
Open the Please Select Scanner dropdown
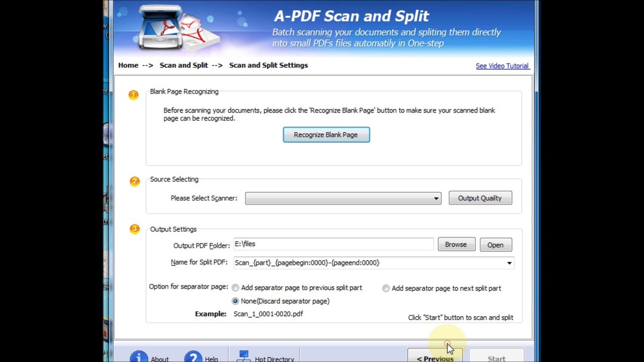point(343,198)
